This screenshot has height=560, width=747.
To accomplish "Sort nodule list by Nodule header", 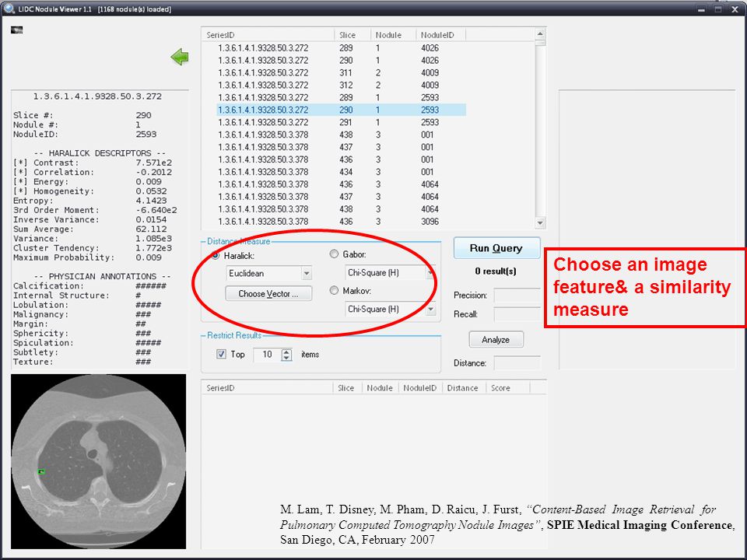I will 393,35.
